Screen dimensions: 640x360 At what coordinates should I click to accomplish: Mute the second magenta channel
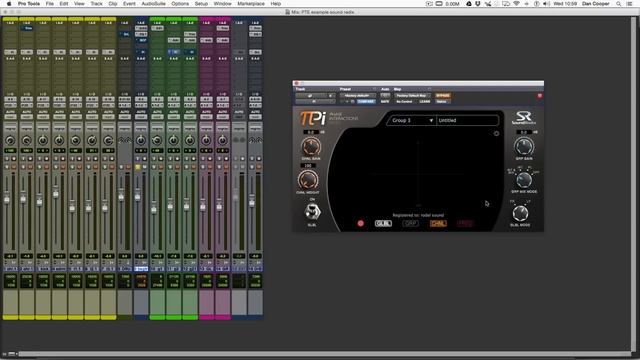tap(226, 167)
